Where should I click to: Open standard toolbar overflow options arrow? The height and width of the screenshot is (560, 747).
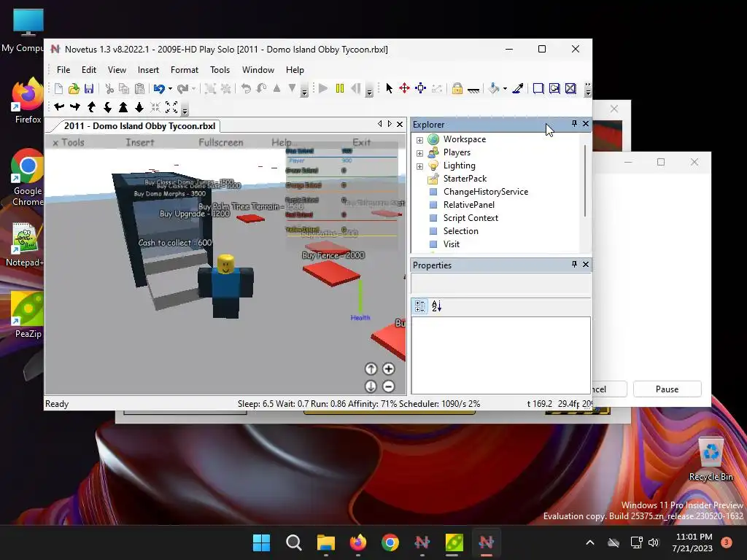point(304,91)
